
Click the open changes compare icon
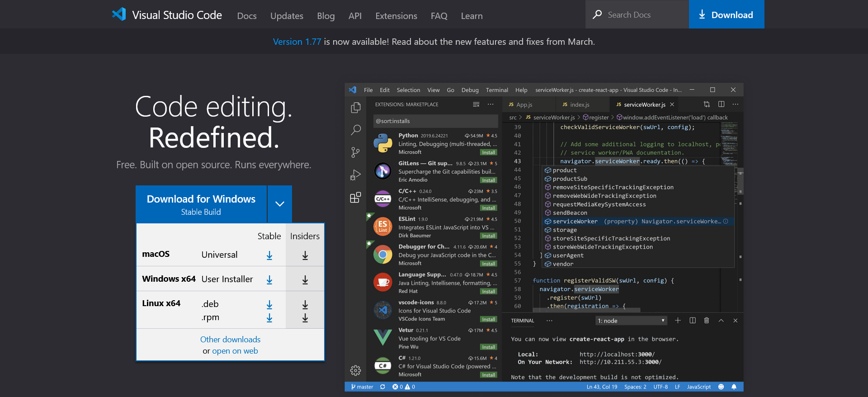pos(707,104)
